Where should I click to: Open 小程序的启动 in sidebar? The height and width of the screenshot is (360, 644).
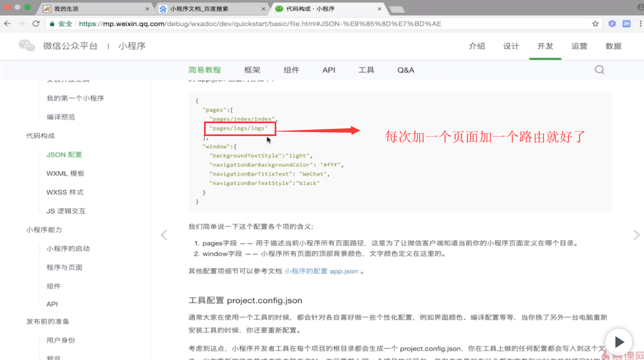pyautogui.click(x=68, y=249)
